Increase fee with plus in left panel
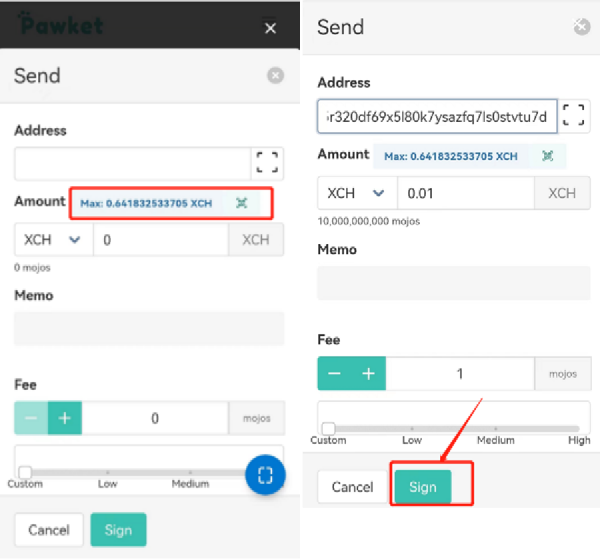Image resolution: width=600 pixels, height=559 pixels. click(65, 418)
